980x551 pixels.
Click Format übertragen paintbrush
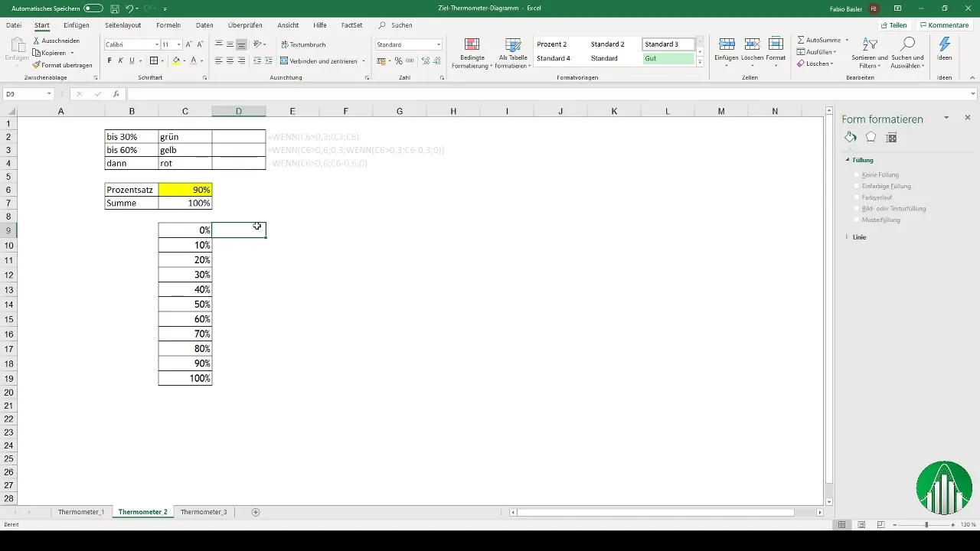click(62, 65)
